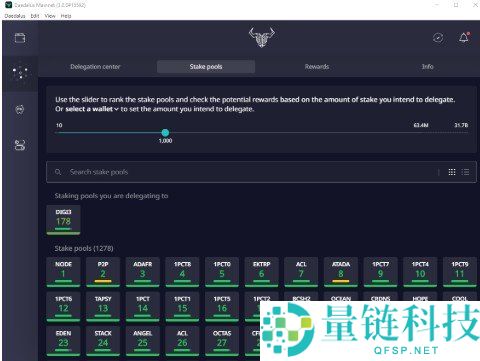Screen dimensions: 480x361
Task: Expand the select a wallet dropdown
Action: [x=92, y=109]
